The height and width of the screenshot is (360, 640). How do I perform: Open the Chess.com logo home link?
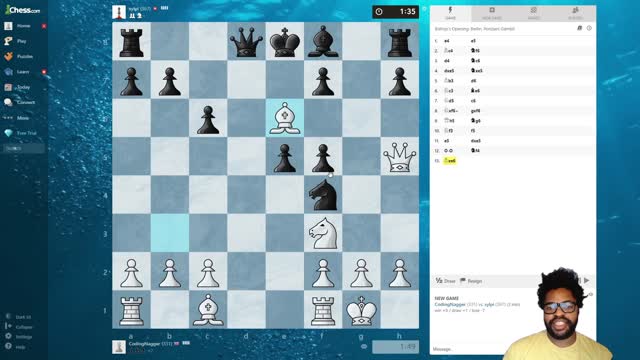point(23,10)
